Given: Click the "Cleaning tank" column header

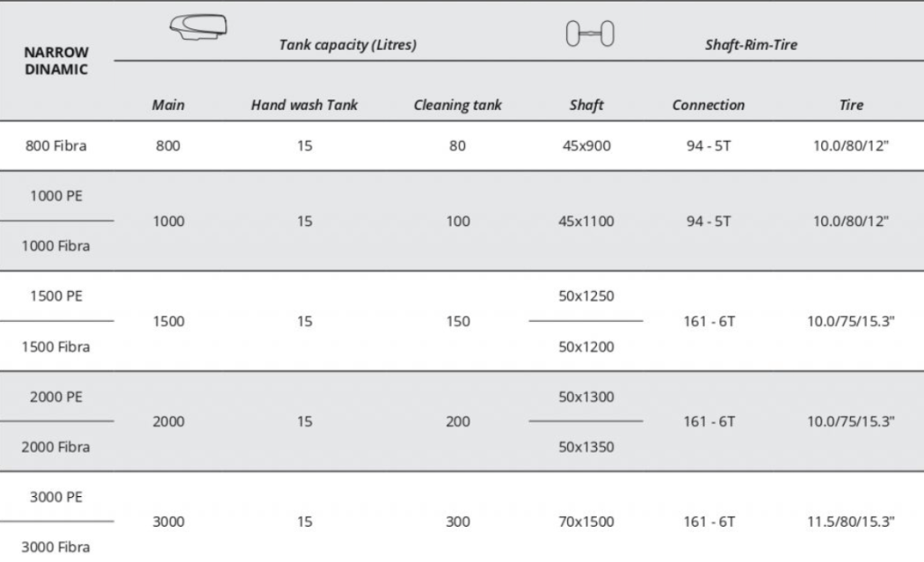Looking at the screenshot, I should pos(457,105).
